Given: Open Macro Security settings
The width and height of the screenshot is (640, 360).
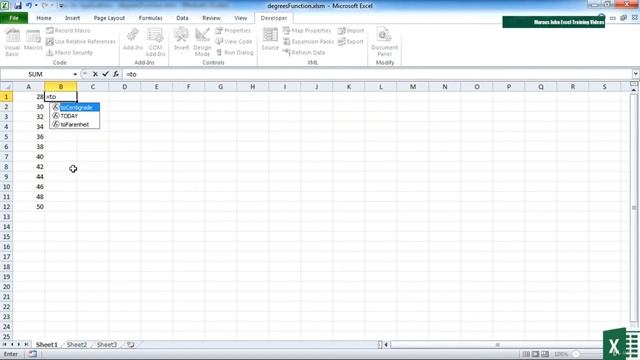Looking at the screenshot, I should pyautogui.click(x=69, y=53).
